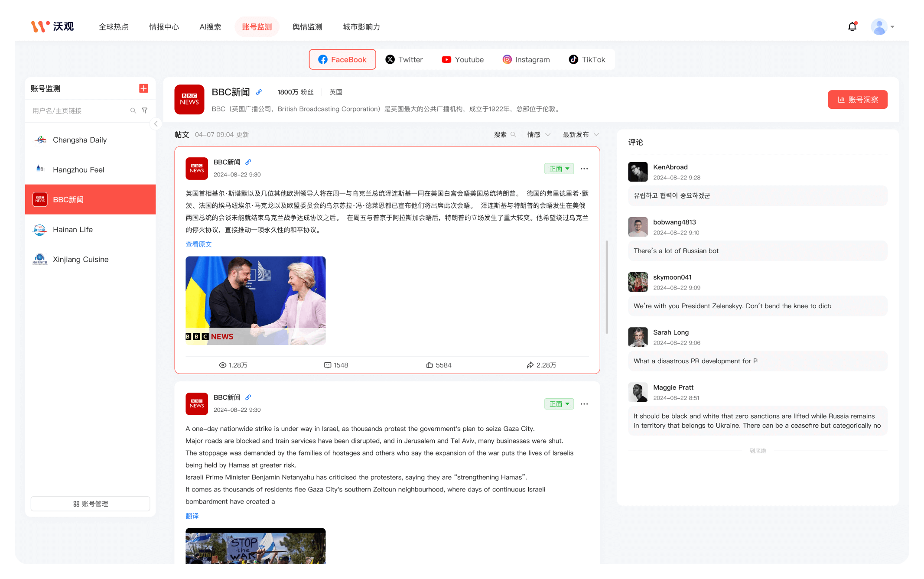The width and height of the screenshot is (924, 579).
Task: Change the 正面 sentiment tag on the second post
Action: click(x=559, y=404)
